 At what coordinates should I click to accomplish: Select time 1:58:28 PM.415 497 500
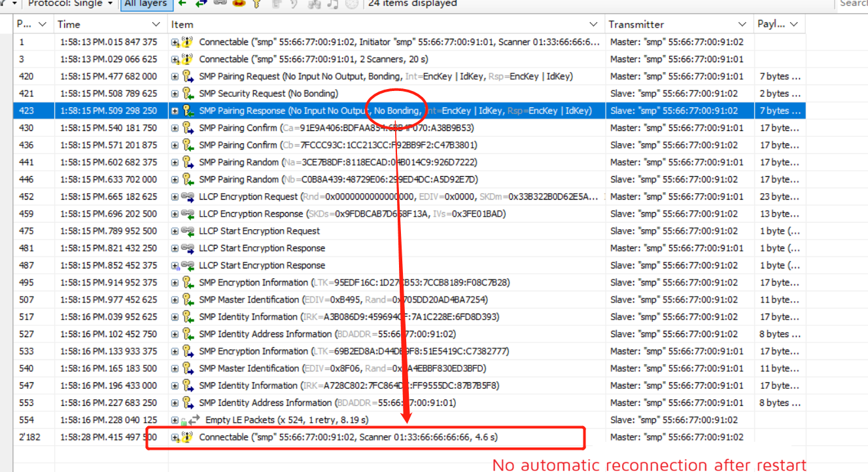coord(109,437)
